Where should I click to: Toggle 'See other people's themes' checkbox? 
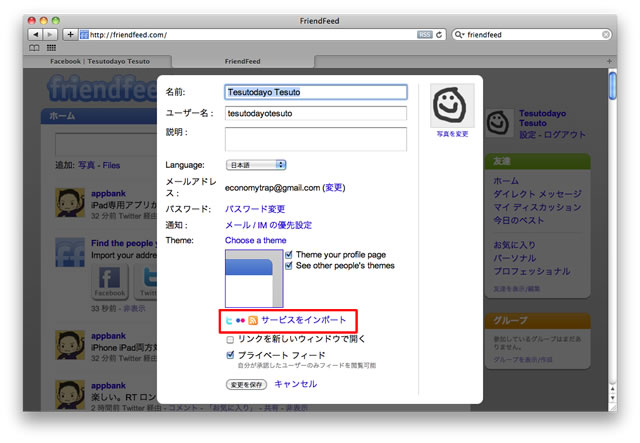pos(289,266)
